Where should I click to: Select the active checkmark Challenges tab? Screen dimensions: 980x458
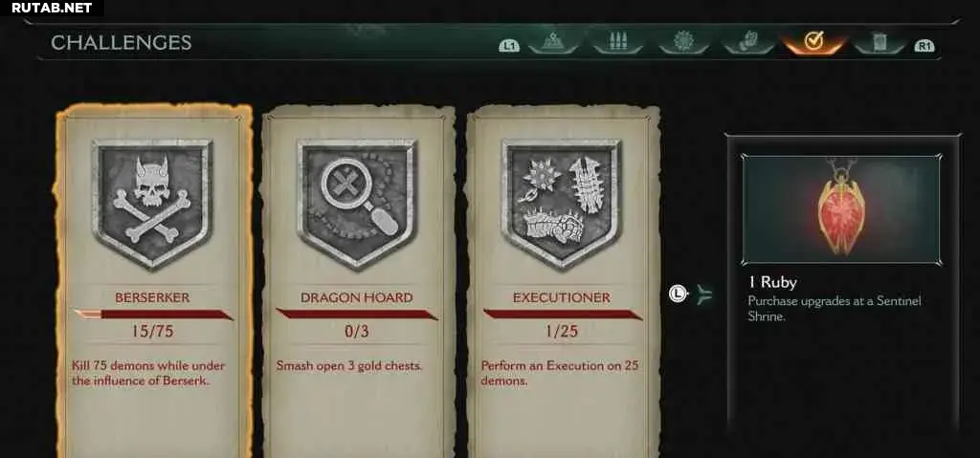tap(813, 42)
